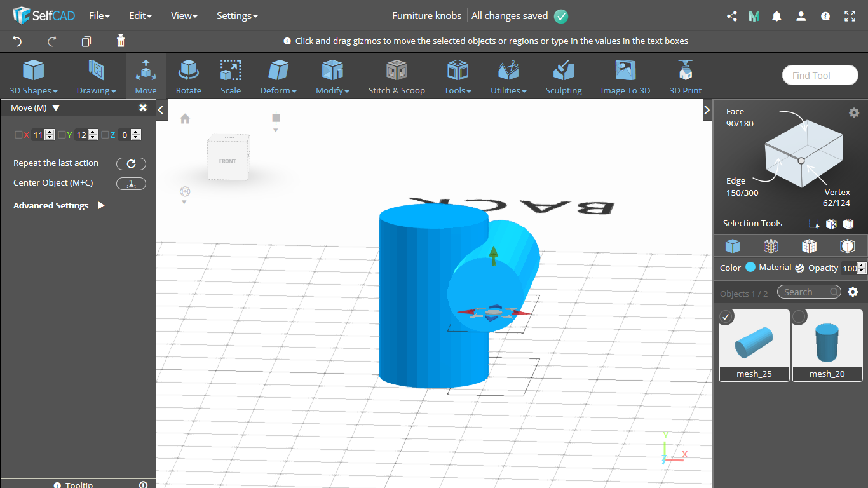Screen dimensions: 868x488
Task: Select the Move tool
Action: tap(146, 76)
